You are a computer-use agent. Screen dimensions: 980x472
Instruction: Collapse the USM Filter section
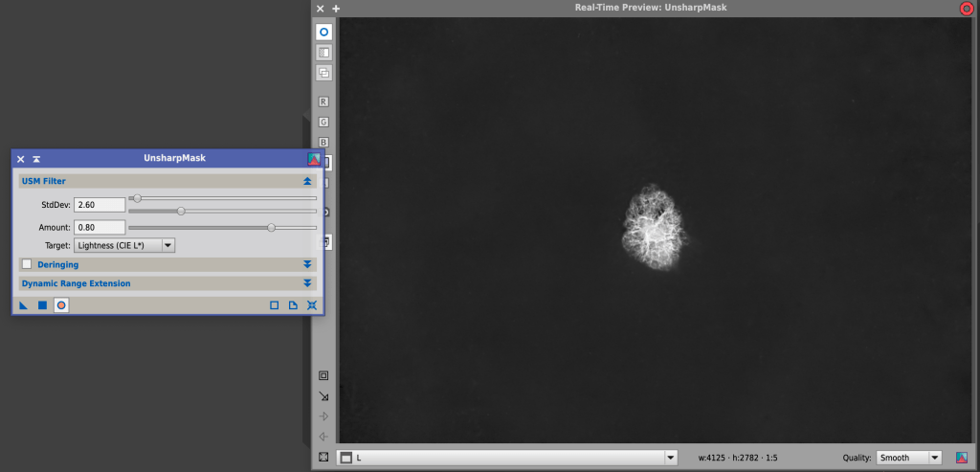tap(307, 181)
